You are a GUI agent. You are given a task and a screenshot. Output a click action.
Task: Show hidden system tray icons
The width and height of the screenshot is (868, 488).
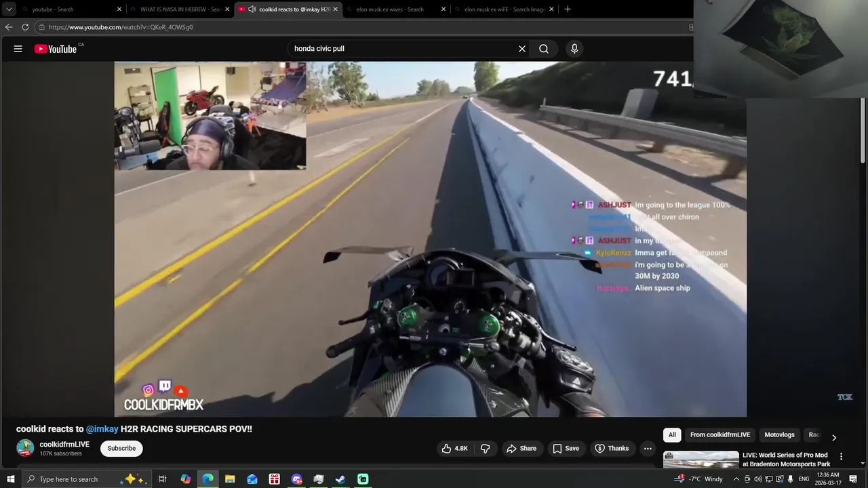pyautogui.click(x=736, y=479)
